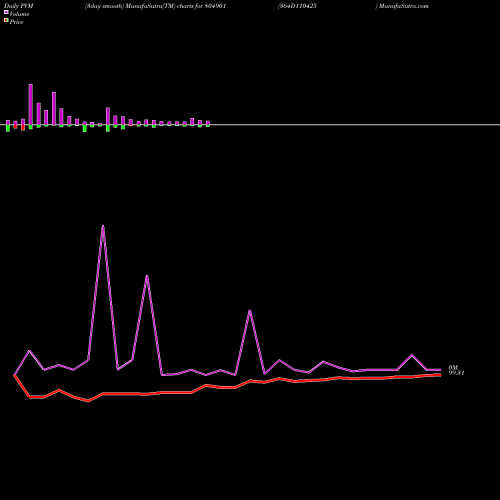Click the 'MunafaSutra.com' text at top right
The width and height of the screenshot is (500, 500).
point(404,6)
